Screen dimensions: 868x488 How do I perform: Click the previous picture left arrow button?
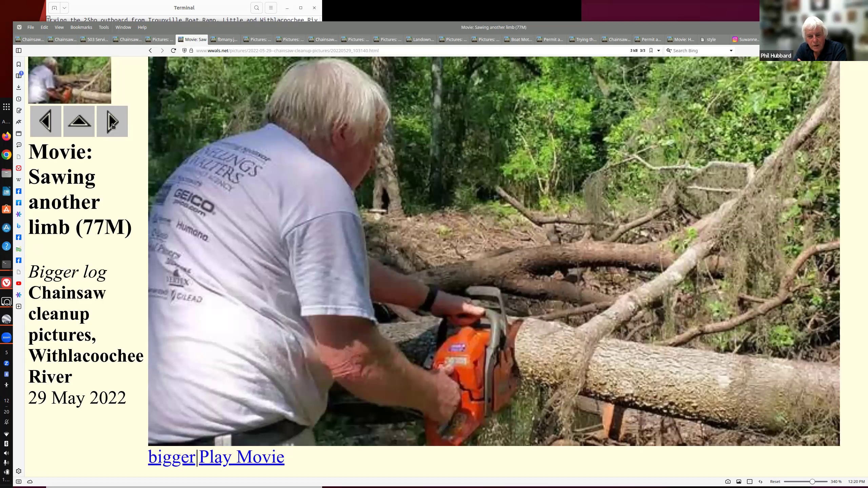[x=46, y=121]
